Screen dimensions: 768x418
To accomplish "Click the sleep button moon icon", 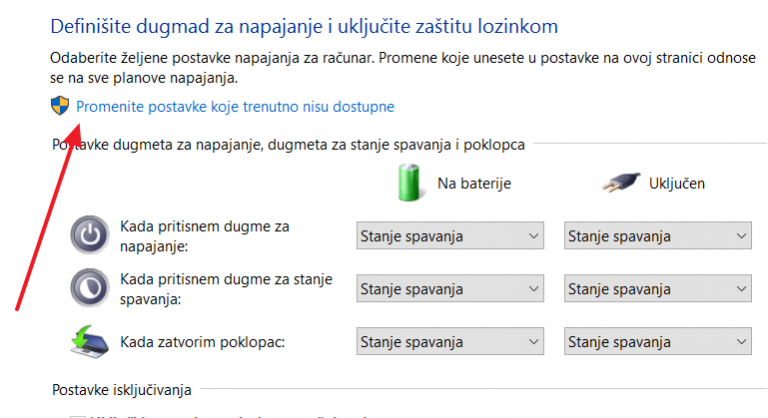I will point(90,288).
